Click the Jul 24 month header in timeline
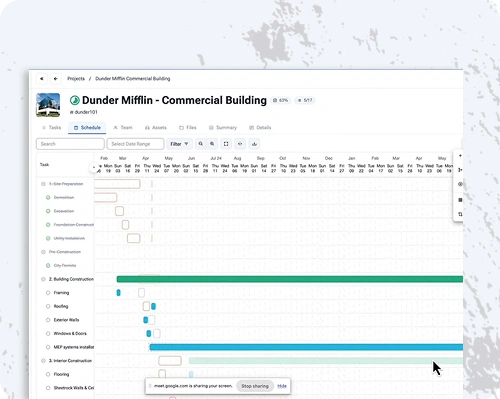The image size is (500, 399). [216, 158]
